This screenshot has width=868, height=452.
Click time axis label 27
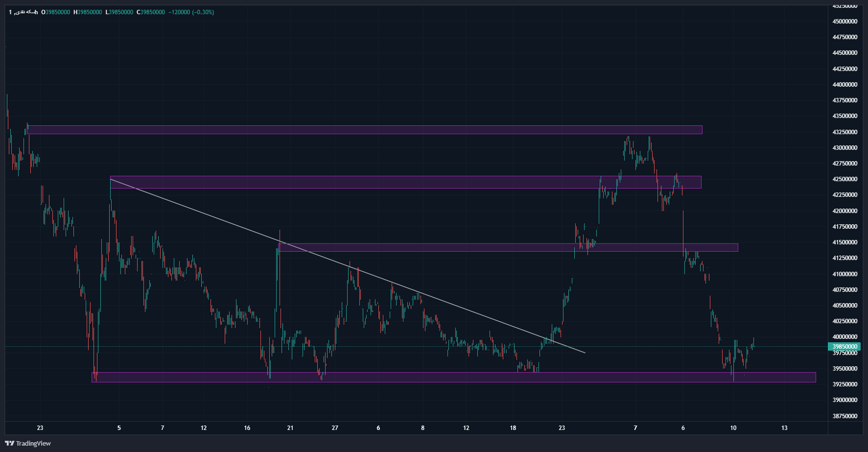click(335, 428)
